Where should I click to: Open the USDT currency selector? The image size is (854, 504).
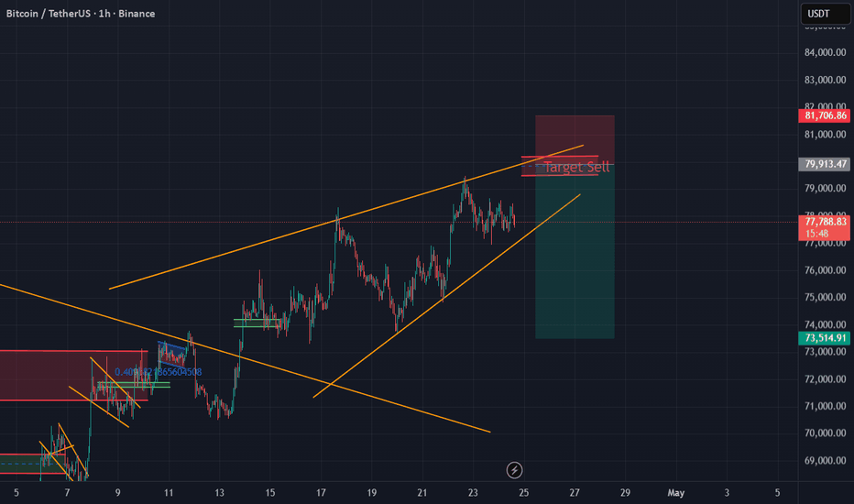click(818, 14)
